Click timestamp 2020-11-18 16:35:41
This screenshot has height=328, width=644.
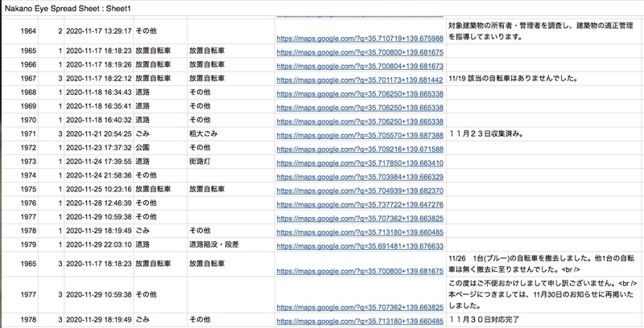(98, 106)
